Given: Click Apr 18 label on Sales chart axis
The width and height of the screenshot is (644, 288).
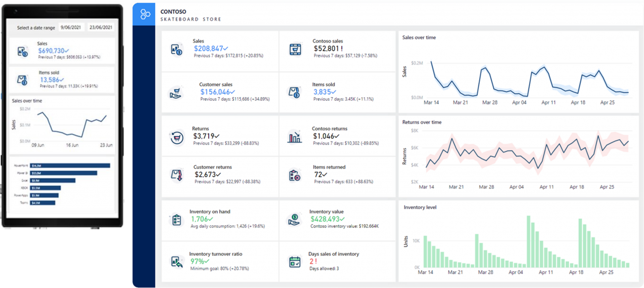Looking at the screenshot, I should click(578, 102).
